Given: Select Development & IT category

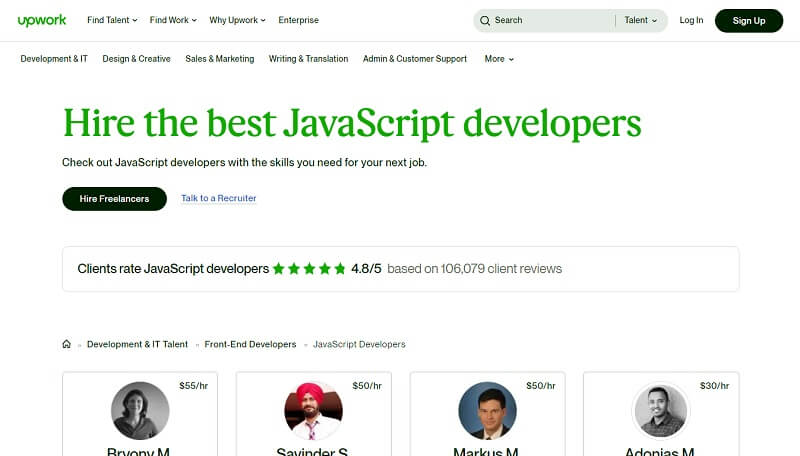Looking at the screenshot, I should pyautogui.click(x=54, y=59).
